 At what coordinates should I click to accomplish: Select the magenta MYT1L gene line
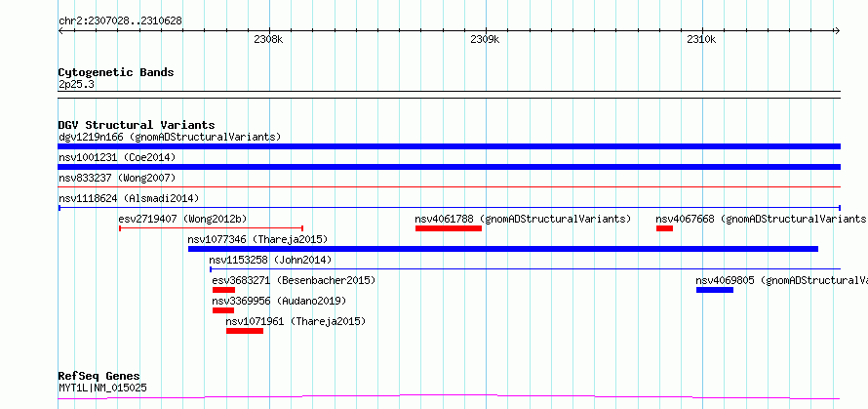coord(450,397)
